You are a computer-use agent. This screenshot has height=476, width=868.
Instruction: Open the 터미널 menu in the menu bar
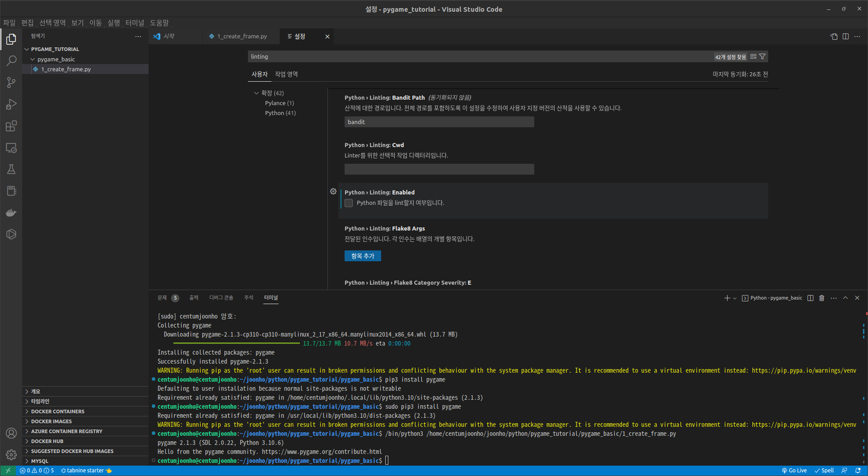point(135,23)
